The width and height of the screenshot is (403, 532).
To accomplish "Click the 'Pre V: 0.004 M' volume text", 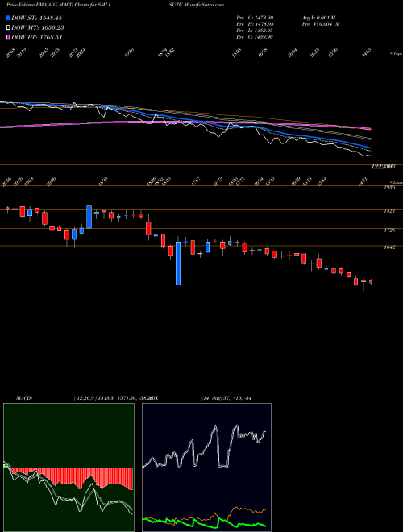I will 321,24.
